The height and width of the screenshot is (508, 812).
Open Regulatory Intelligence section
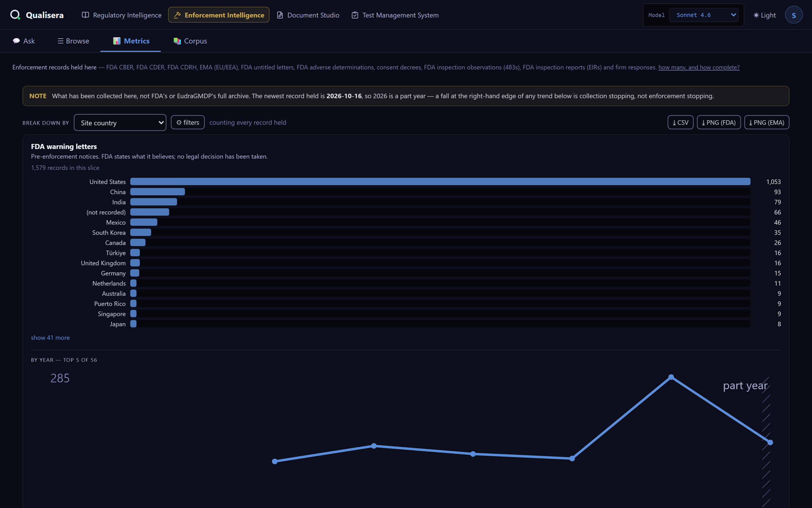122,15
